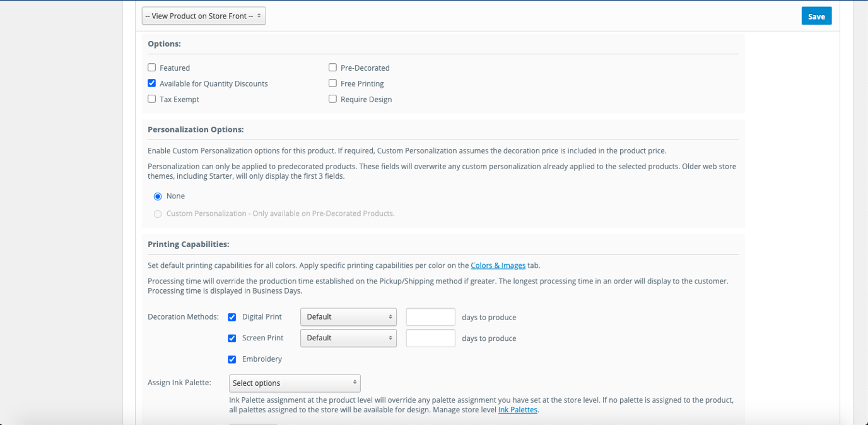
Task: Click the Custom Personalization radio button
Action: (157, 213)
